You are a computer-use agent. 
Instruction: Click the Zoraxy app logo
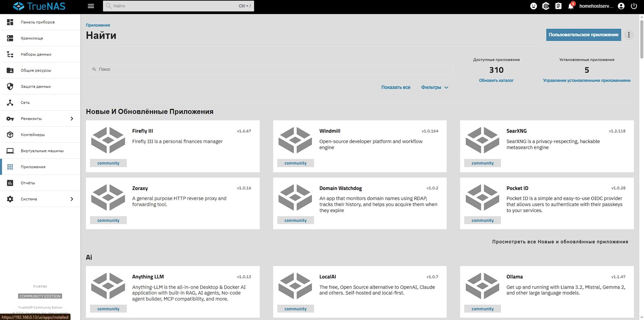click(x=108, y=198)
